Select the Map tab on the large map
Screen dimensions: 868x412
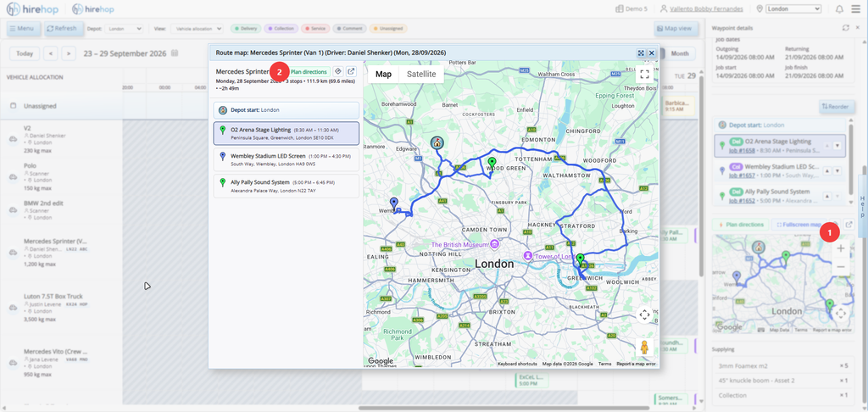pos(384,75)
